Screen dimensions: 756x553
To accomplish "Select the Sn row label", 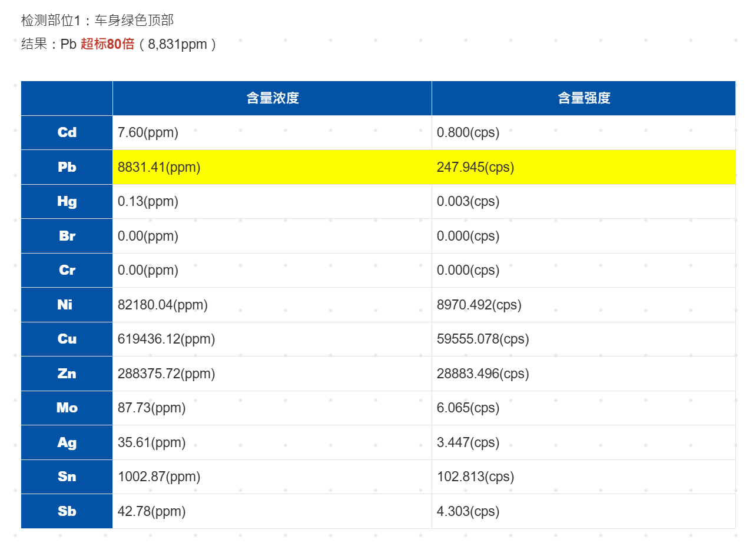I will point(67,477).
